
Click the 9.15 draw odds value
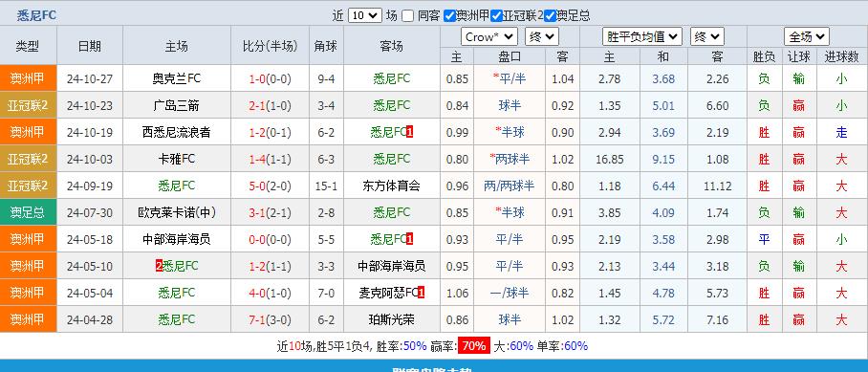tap(663, 159)
